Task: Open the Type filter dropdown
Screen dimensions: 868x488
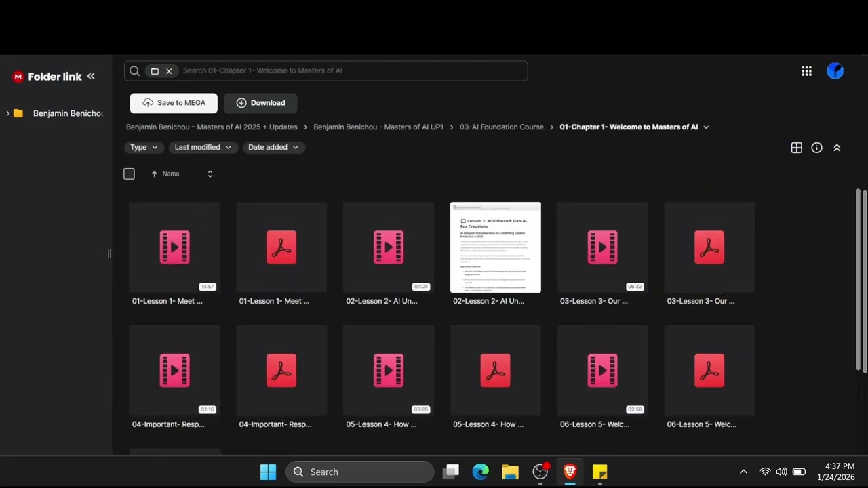Action: click(x=144, y=148)
